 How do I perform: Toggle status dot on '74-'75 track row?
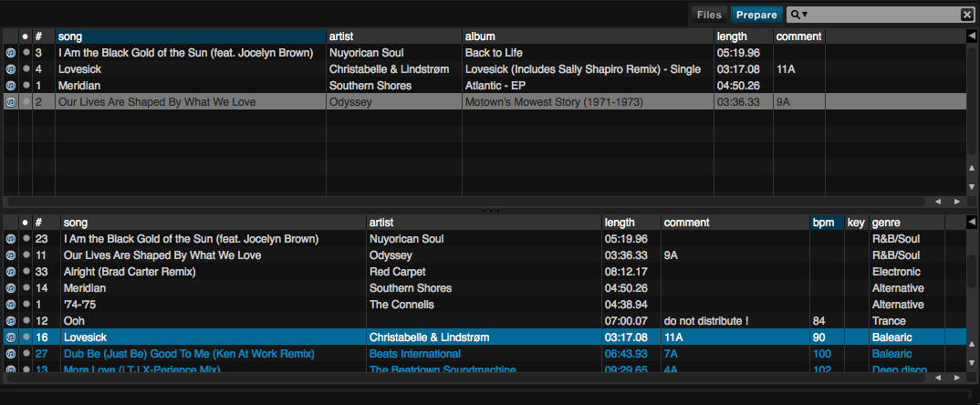click(26, 305)
